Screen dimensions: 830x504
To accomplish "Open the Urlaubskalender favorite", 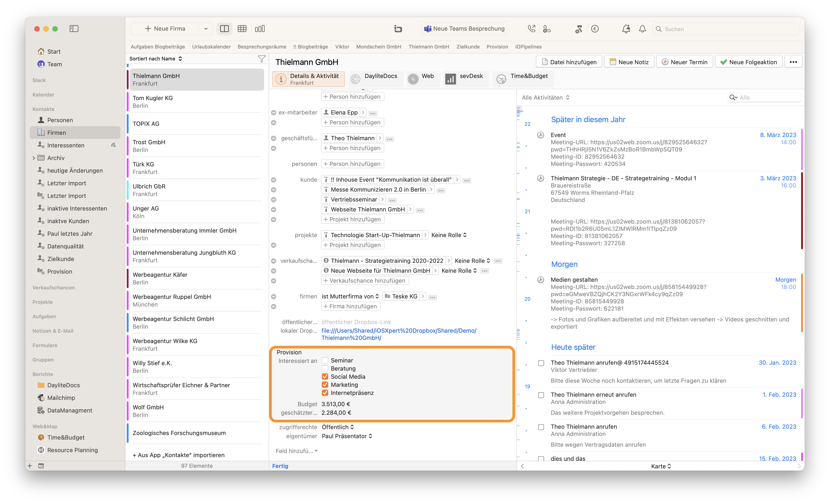I will click(211, 46).
